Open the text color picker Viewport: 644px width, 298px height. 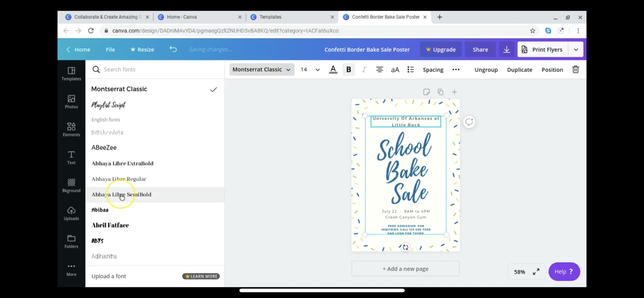coord(333,69)
